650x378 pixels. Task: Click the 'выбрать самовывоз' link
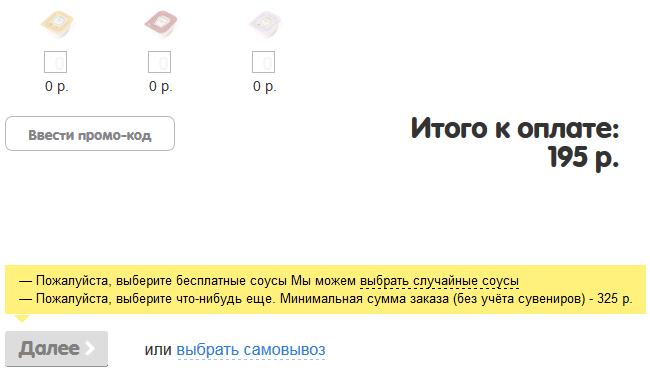tap(251, 349)
